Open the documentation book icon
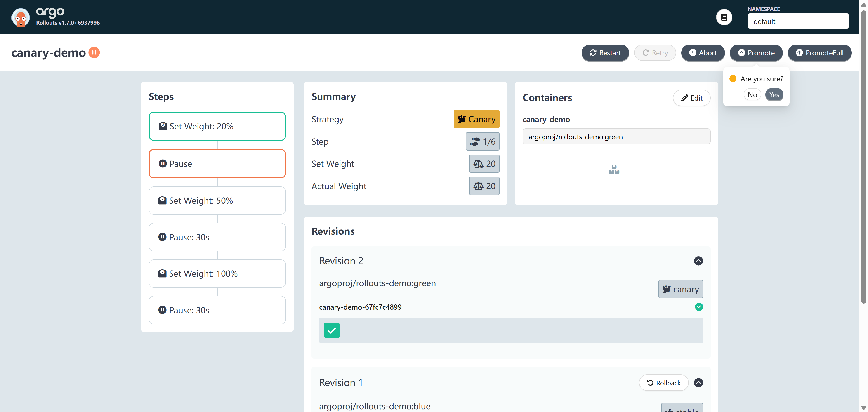This screenshot has width=868, height=412. point(724,17)
